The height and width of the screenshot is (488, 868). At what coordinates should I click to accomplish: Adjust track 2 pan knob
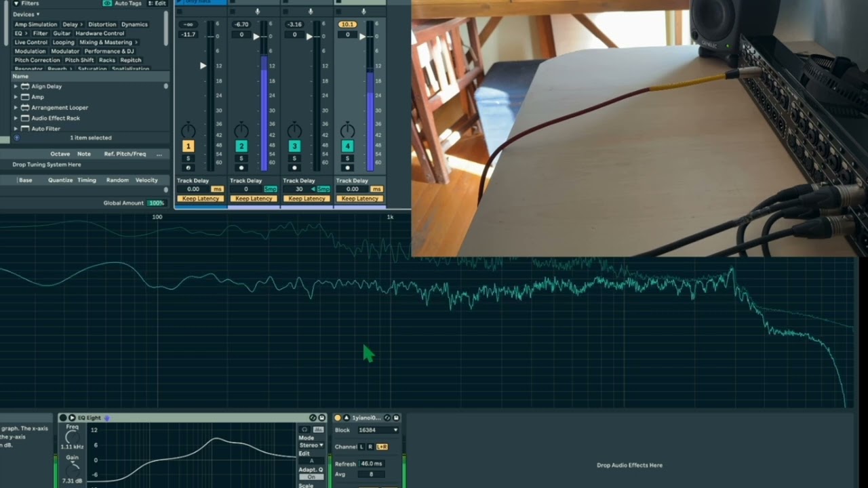[241, 130]
